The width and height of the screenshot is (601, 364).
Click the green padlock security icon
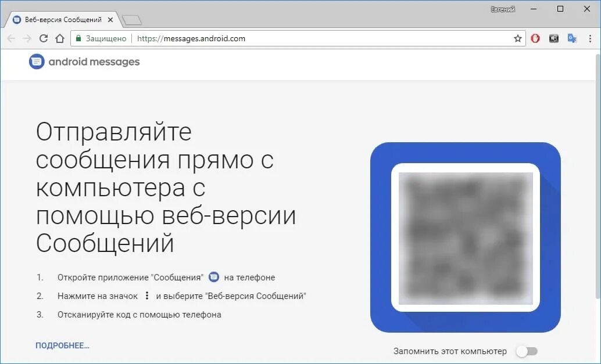click(x=78, y=38)
